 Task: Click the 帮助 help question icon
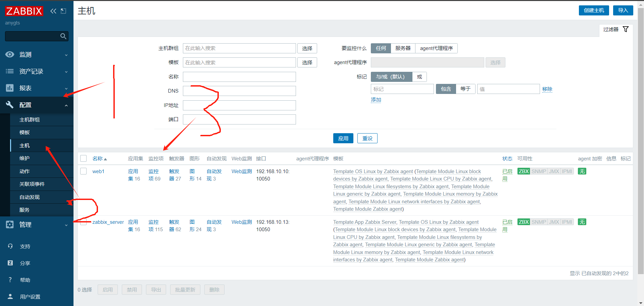tap(10, 280)
